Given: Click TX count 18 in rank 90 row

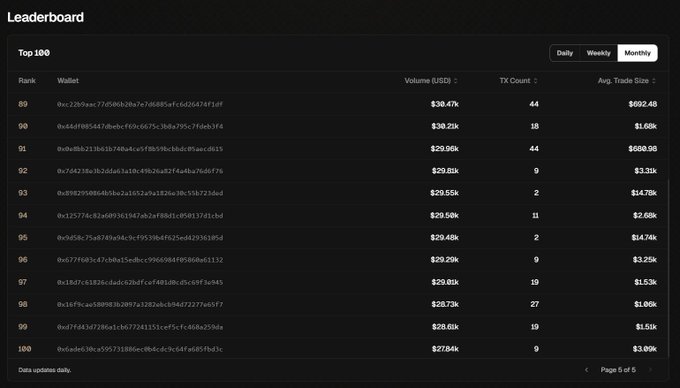Looking at the screenshot, I should (535, 126).
